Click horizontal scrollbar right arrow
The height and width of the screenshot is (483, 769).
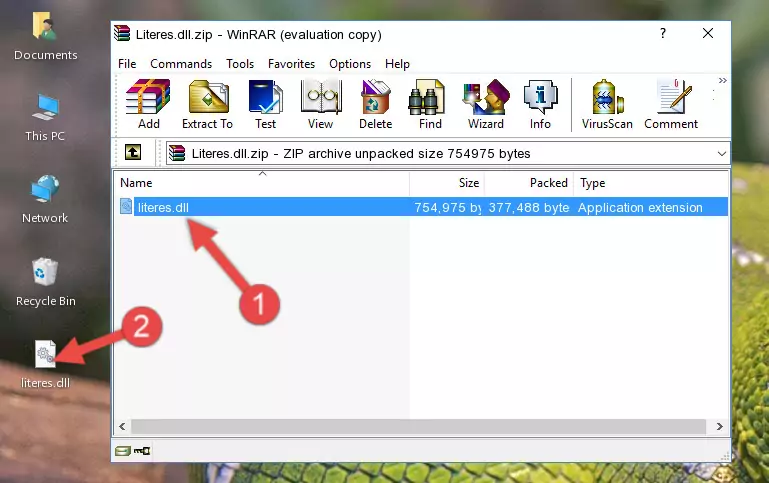719,427
